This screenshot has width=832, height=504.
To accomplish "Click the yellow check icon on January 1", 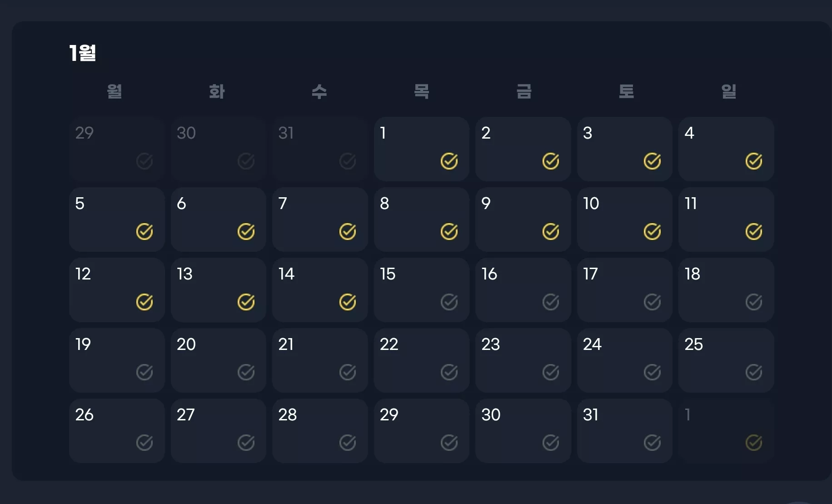I will [449, 161].
